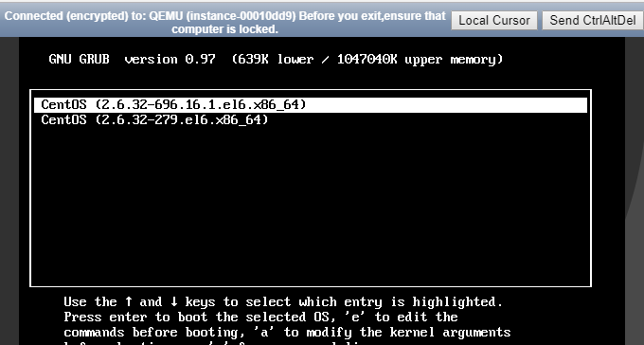This screenshot has height=345, width=644.
Task: Click the Local Cursor button
Action: point(494,20)
